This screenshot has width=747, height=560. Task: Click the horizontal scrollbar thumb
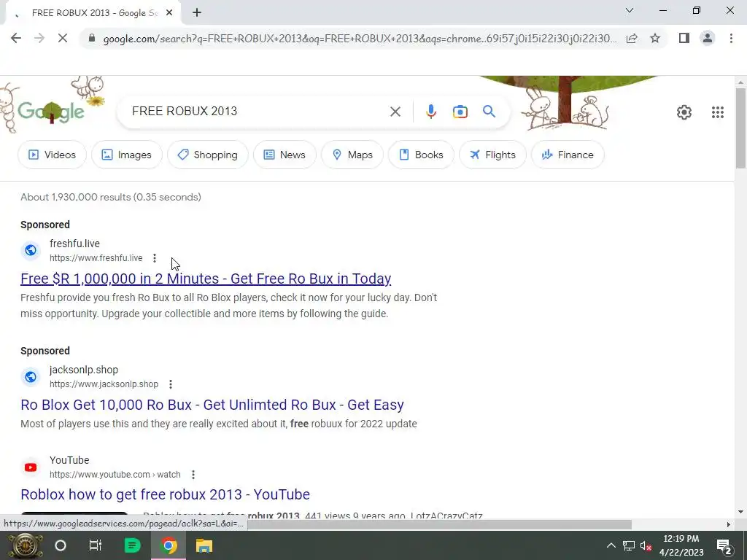point(438,524)
